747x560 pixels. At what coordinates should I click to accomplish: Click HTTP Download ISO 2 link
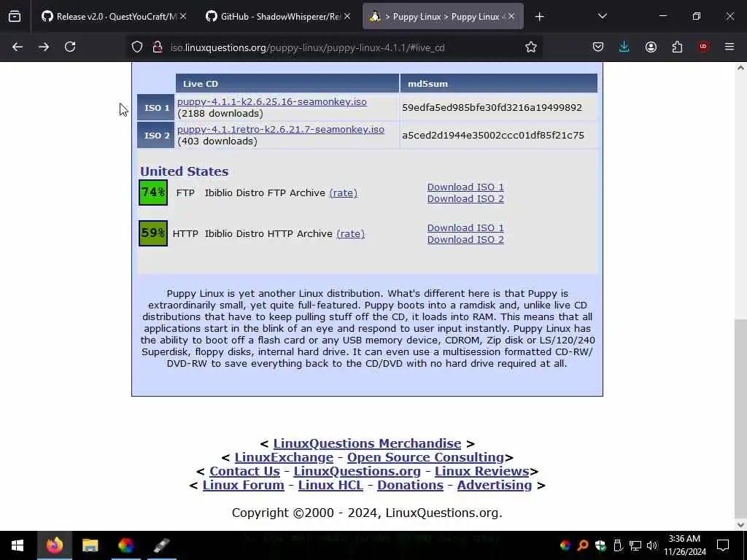click(x=465, y=239)
